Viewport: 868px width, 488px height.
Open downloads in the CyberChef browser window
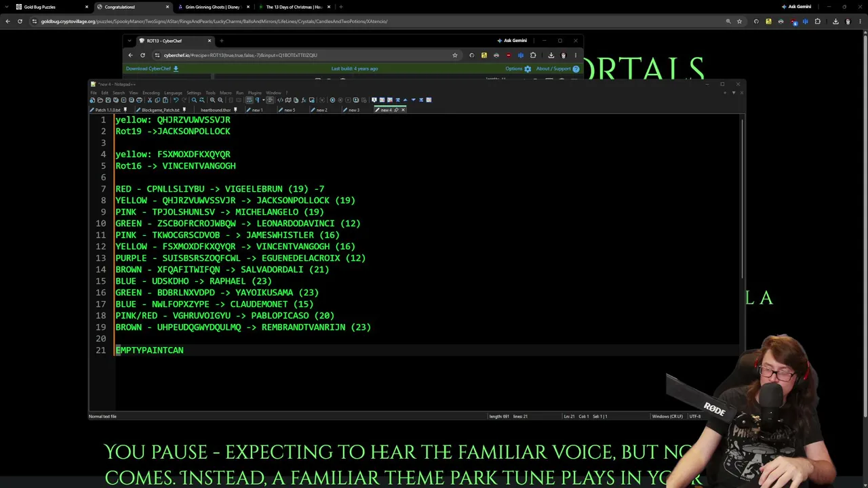click(x=551, y=55)
